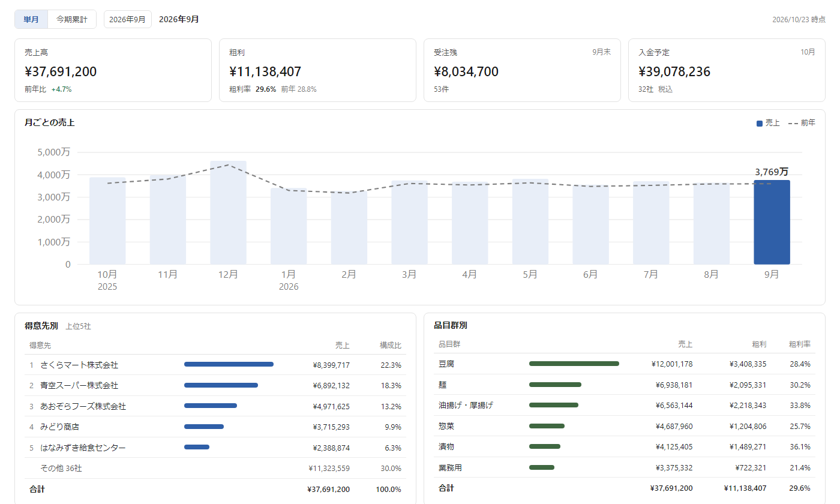
Task: Click the 得意先 column header
Action: coord(40,346)
